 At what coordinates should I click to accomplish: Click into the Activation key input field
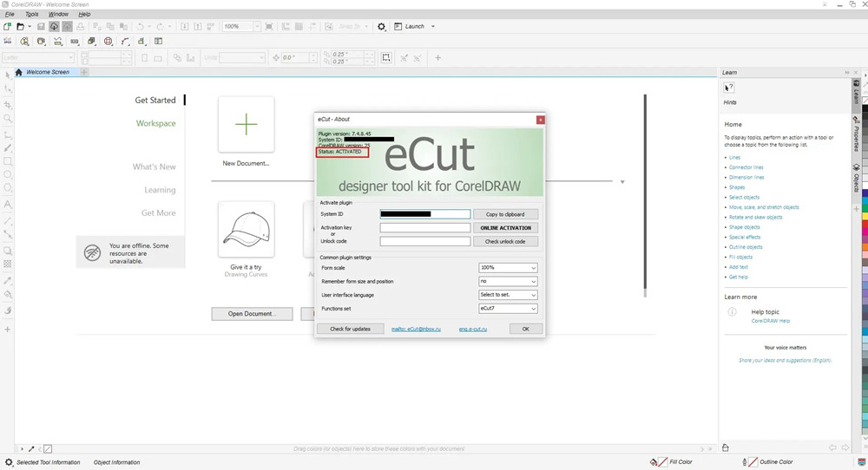425,228
